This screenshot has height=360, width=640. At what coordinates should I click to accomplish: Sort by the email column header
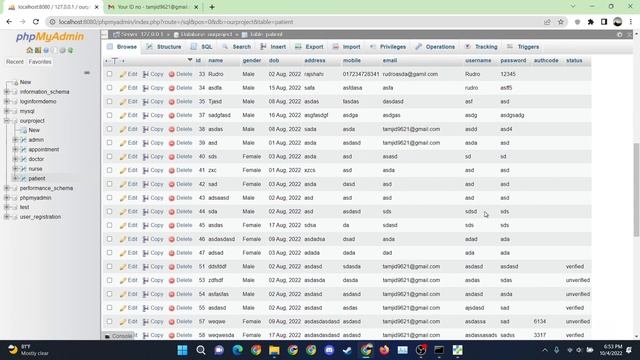pos(390,60)
